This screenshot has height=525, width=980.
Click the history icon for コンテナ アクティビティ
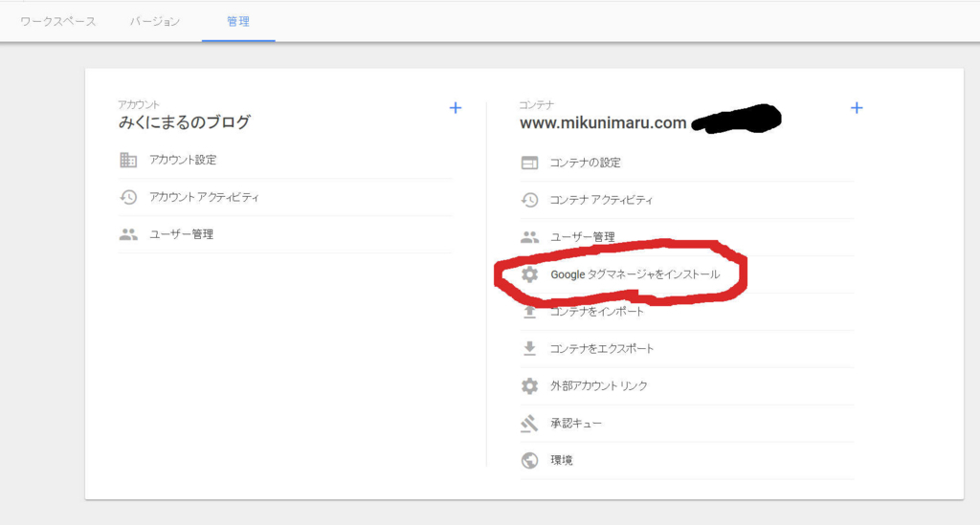click(x=529, y=200)
